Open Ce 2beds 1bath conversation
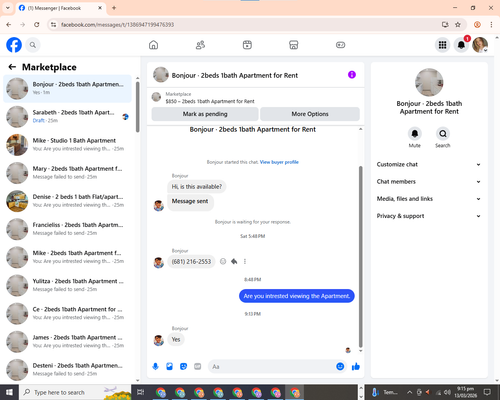 pos(67,314)
